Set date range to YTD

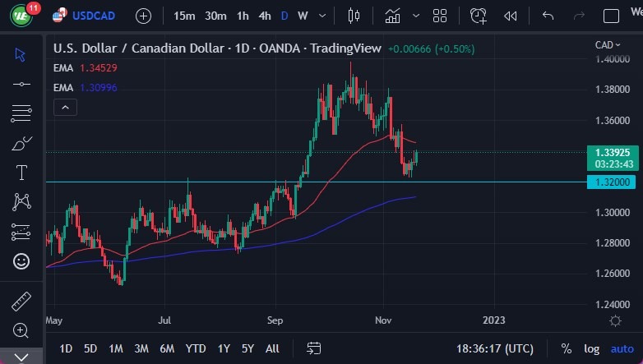click(196, 348)
